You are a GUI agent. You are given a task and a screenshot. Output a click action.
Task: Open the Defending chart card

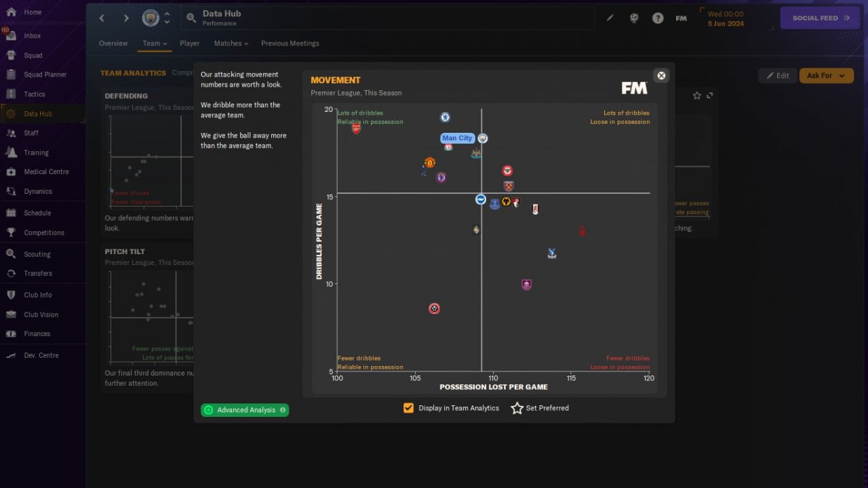148,160
